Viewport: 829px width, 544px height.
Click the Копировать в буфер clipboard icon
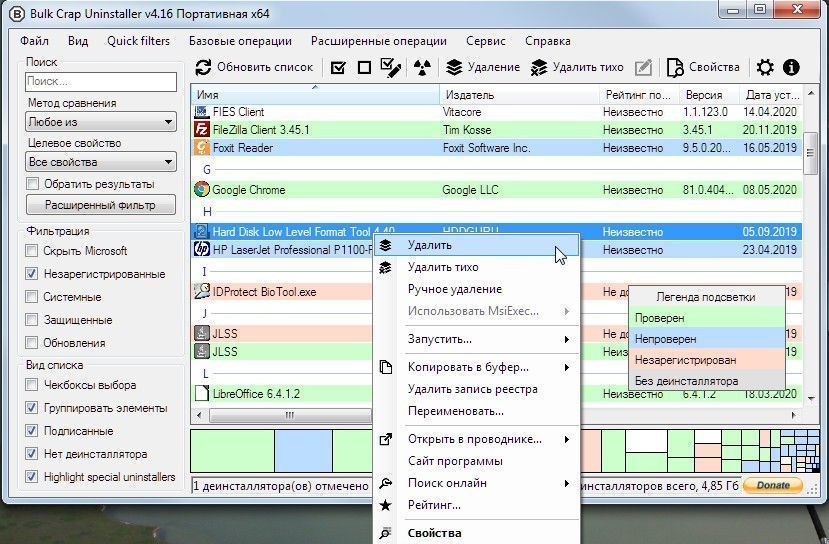point(386,367)
